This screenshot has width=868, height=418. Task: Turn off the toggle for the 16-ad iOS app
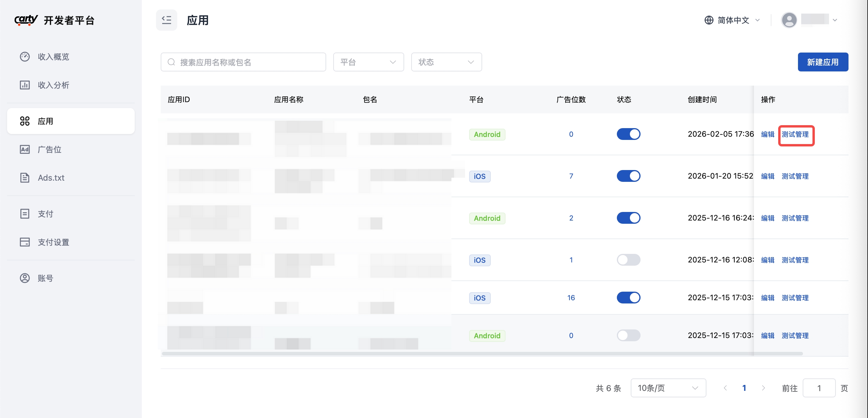[x=628, y=298]
